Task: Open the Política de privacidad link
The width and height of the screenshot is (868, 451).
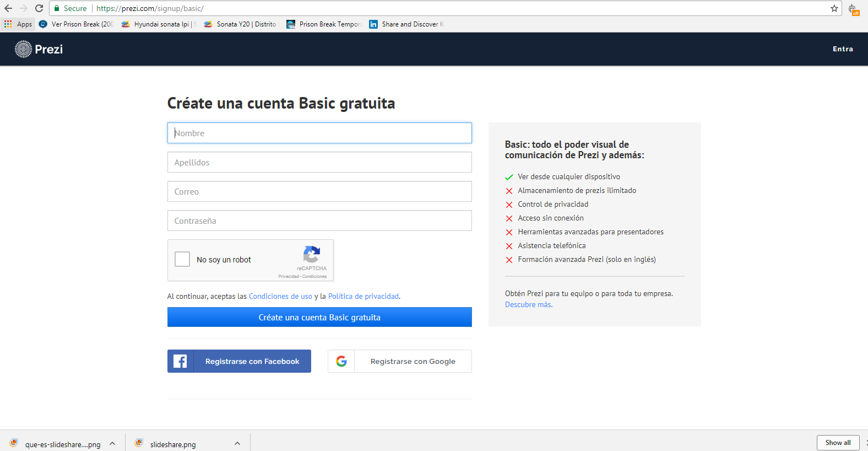Action: [364, 296]
